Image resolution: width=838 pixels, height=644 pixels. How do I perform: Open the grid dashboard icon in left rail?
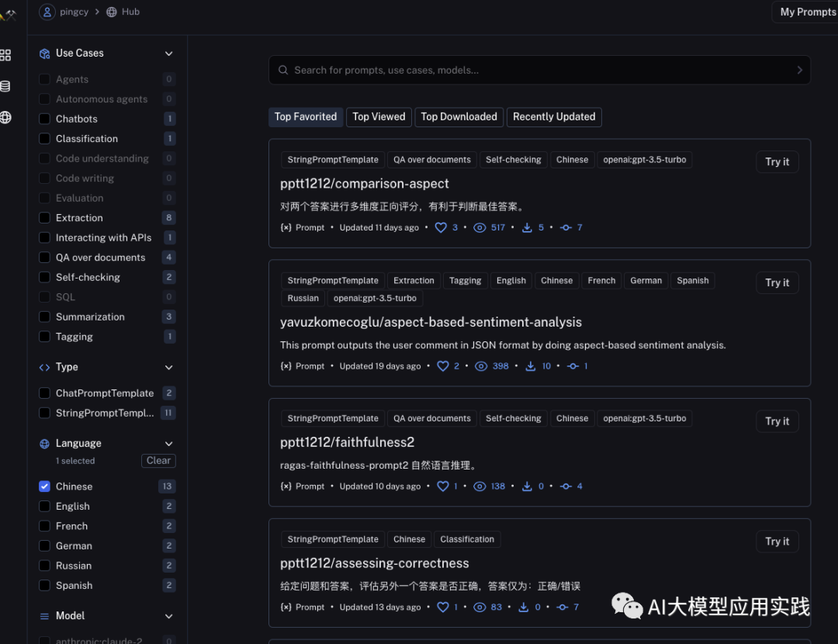pyautogui.click(x=5, y=55)
